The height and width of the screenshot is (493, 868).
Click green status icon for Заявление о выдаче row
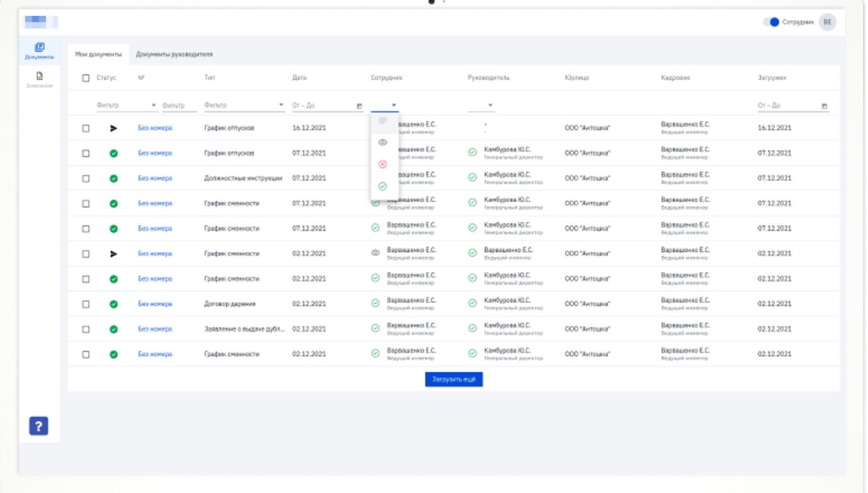click(x=114, y=329)
